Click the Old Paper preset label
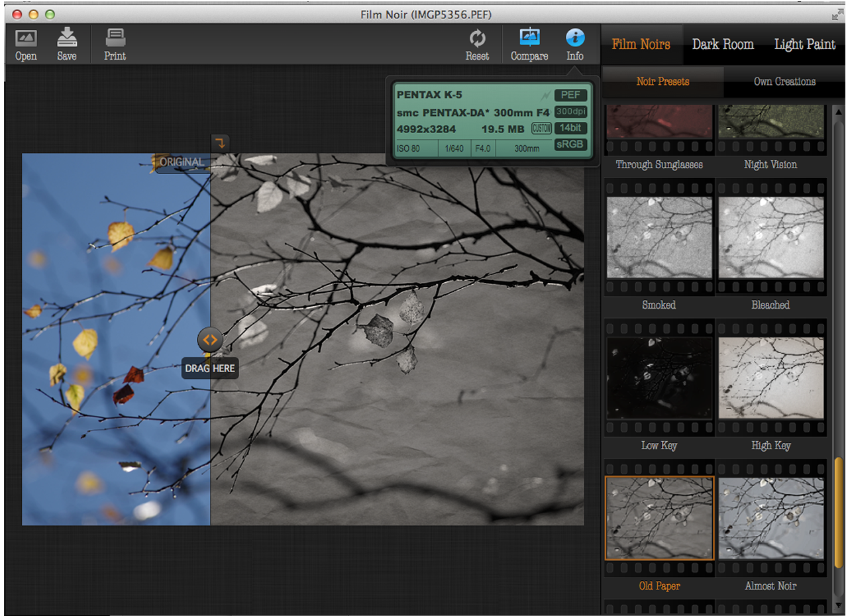 [659, 586]
